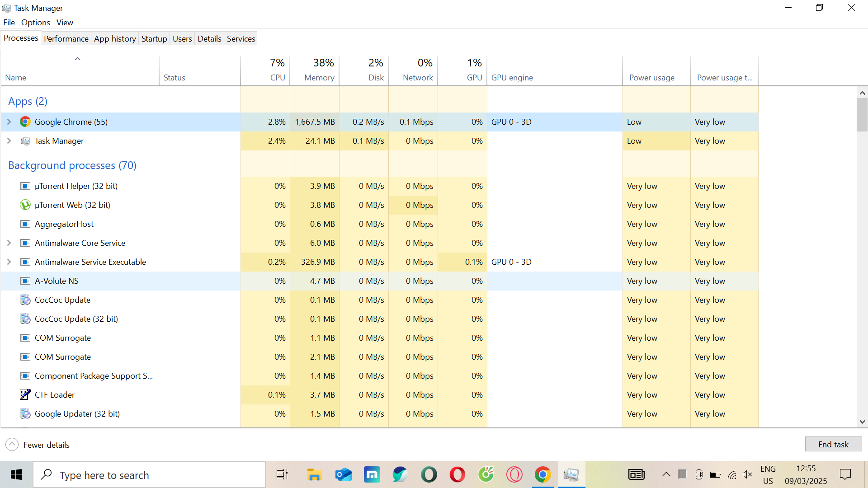Viewport: 868px width, 488px height.
Task: Sort processes by Network column
Action: click(413, 71)
